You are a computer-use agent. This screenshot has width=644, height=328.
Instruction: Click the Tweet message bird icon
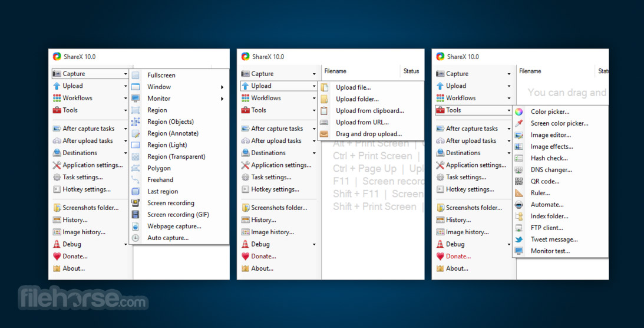coord(519,240)
